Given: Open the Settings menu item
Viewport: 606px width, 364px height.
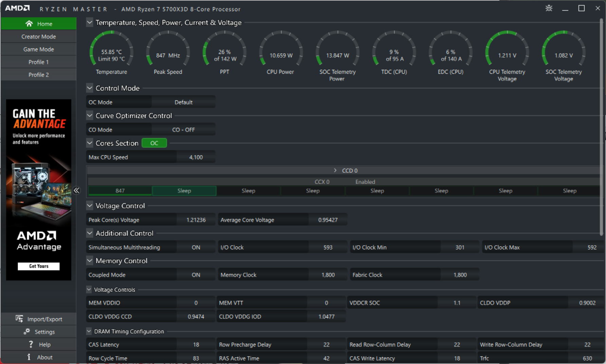Looking at the screenshot, I should click(x=38, y=331).
